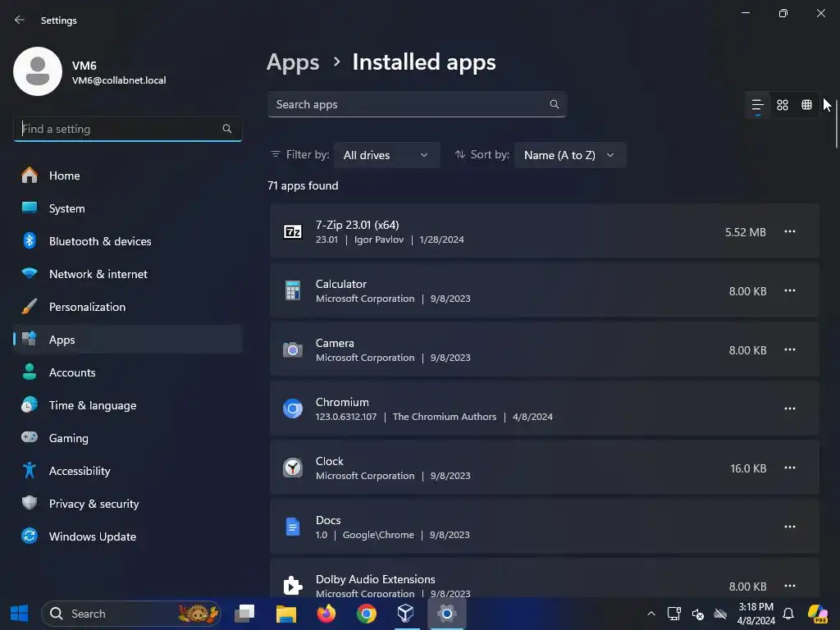Open more options for Chromium
This screenshot has width=840, height=630.
click(790, 409)
